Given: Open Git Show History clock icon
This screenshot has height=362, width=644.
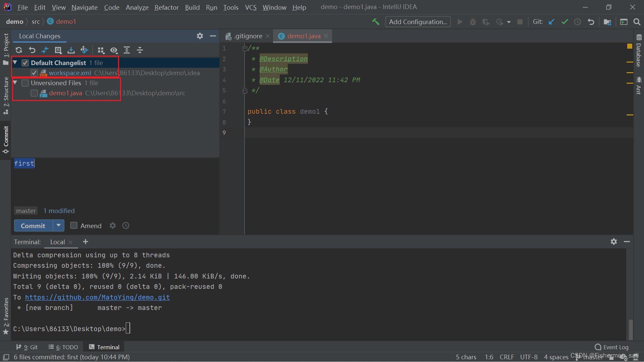Looking at the screenshot, I should tap(578, 22).
